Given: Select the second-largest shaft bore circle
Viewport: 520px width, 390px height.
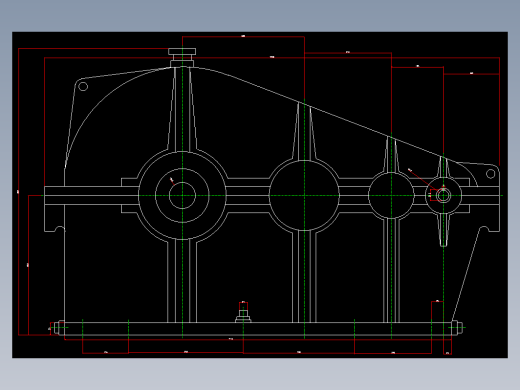Looking at the screenshot, I should 304,195.
